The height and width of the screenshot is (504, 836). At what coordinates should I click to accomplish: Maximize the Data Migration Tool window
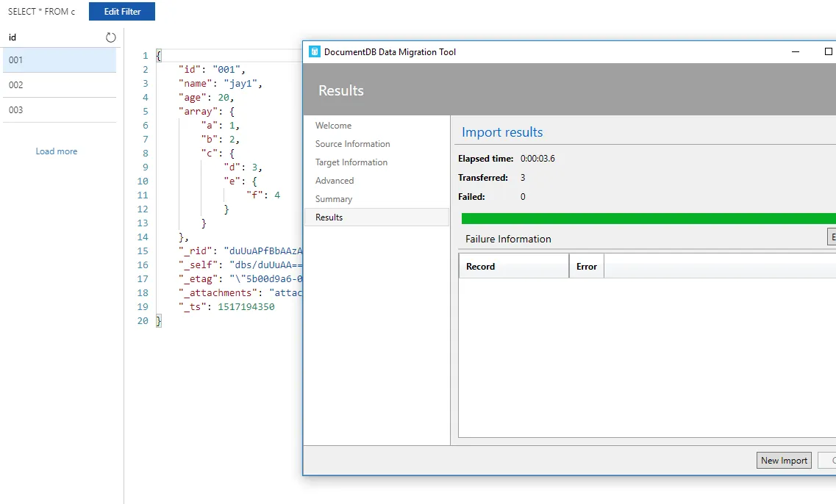[x=828, y=51]
